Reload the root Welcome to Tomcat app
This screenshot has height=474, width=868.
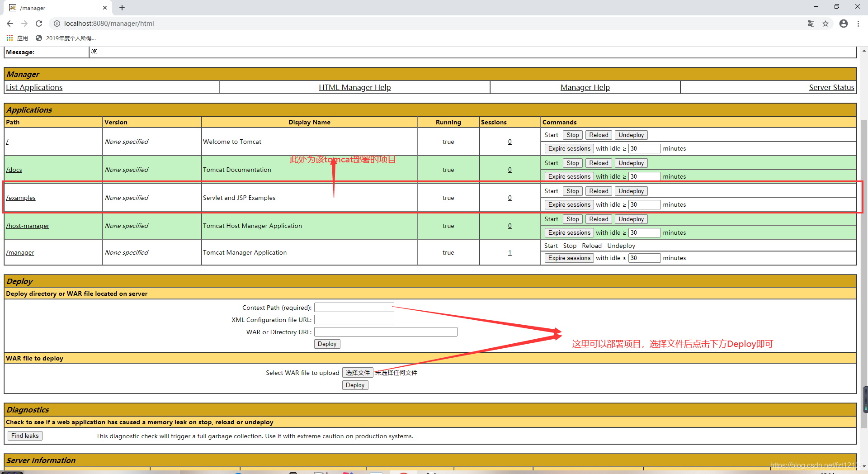[x=599, y=135]
